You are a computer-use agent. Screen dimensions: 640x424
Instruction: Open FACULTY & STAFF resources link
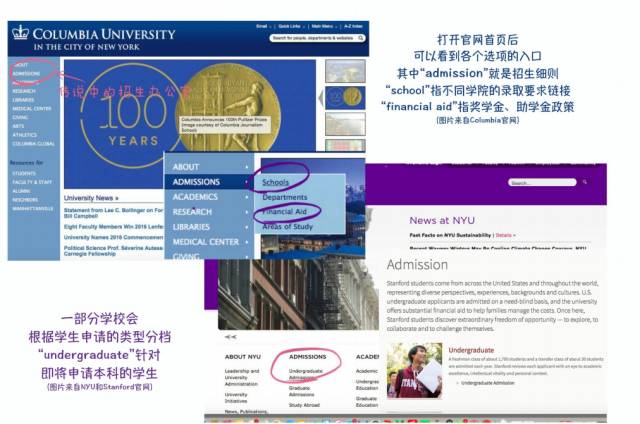[32, 182]
